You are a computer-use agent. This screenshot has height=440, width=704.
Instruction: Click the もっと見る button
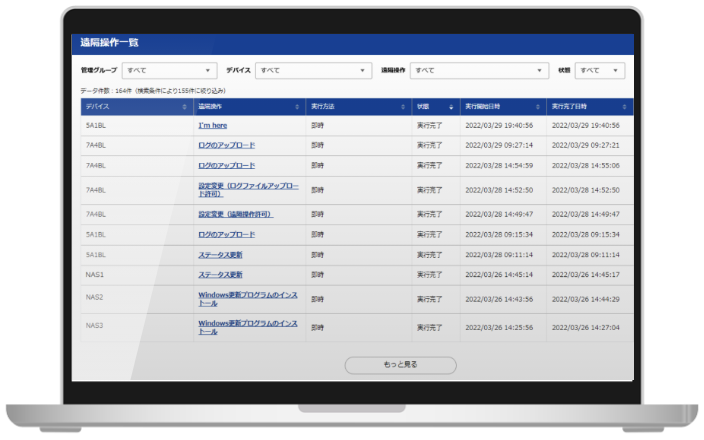400,365
